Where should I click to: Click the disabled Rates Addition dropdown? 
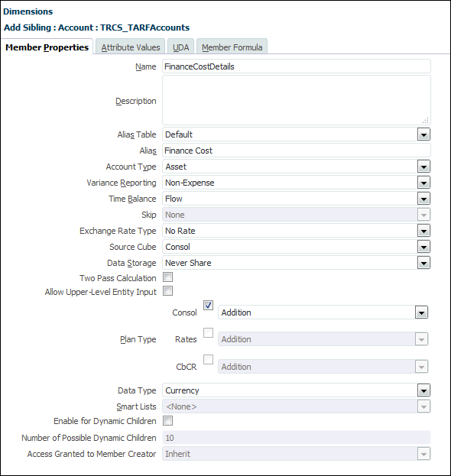[x=323, y=339]
